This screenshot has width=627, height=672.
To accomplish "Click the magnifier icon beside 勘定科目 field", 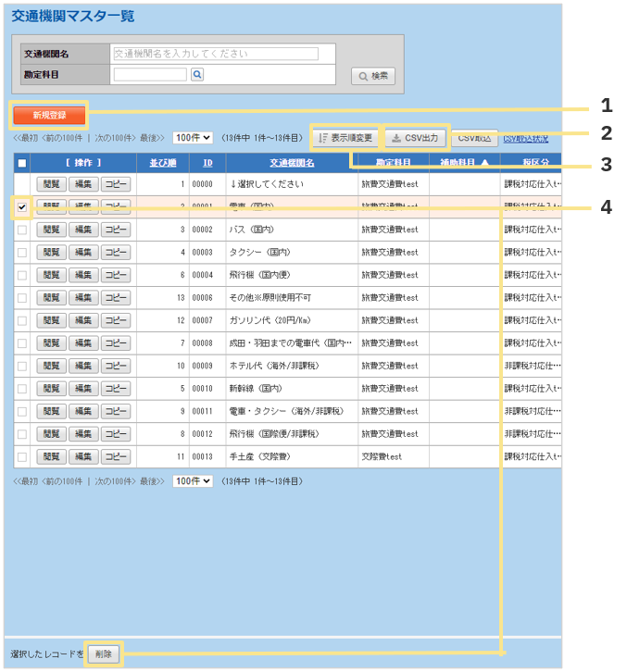I will [197, 75].
